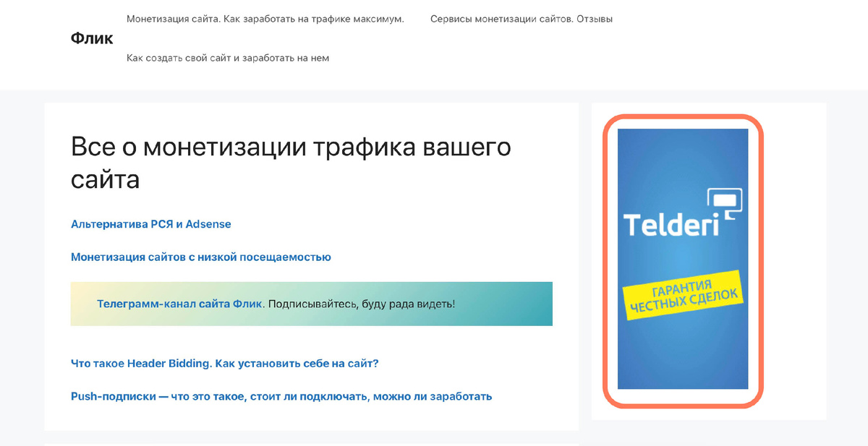Open menu item Сервисы монетизации сайтов. Отзывы
The height and width of the screenshot is (446, 868).
coord(522,19)
